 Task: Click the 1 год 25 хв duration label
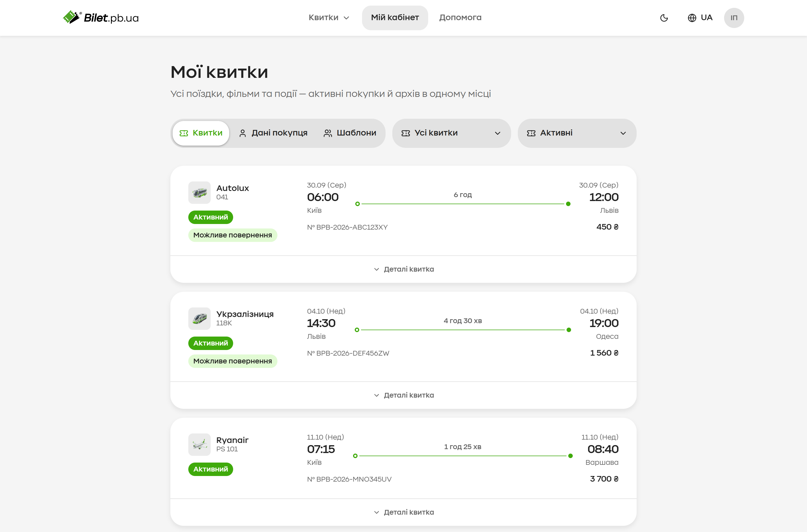[462, 447]
